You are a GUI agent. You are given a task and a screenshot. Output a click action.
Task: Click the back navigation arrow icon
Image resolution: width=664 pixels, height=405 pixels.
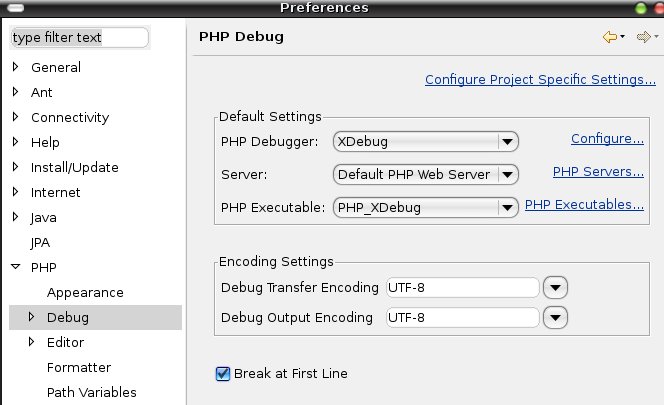[x=609, y=37]
